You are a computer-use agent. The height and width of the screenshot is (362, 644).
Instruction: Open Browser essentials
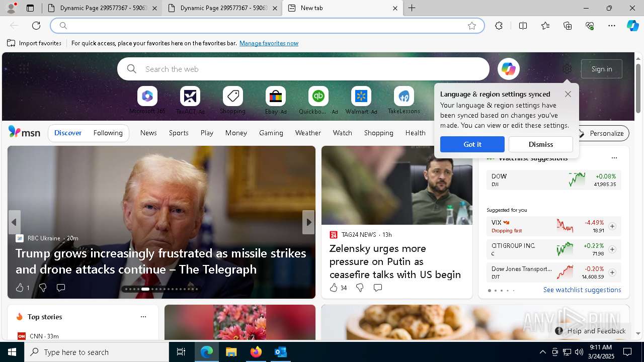point(590,26)
